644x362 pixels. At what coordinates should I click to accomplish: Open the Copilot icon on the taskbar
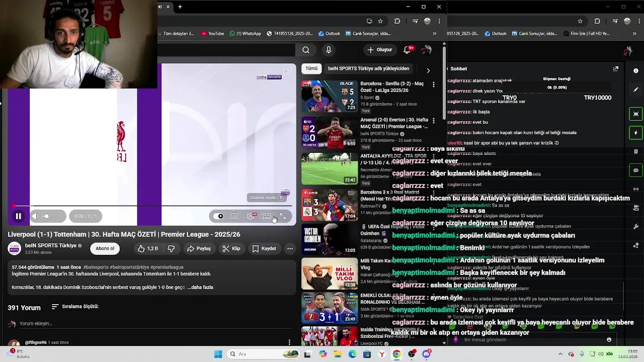(x=323, y=354)
